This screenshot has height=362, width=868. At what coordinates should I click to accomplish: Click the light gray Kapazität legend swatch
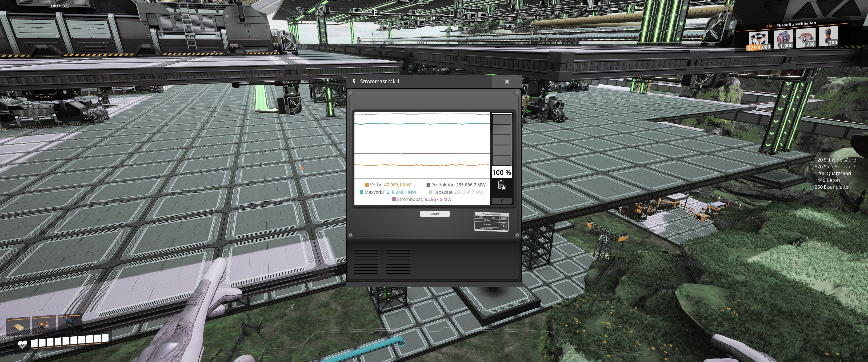[430, 192]
